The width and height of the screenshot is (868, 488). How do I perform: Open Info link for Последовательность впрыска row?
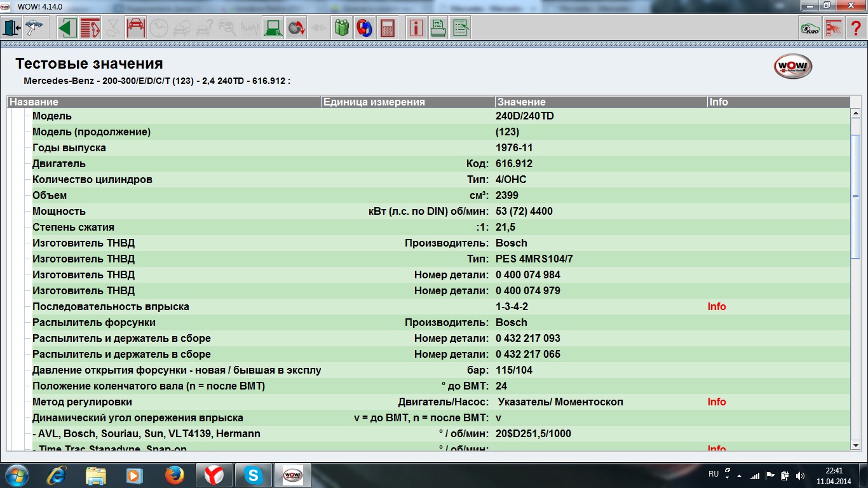coord(717,307)
